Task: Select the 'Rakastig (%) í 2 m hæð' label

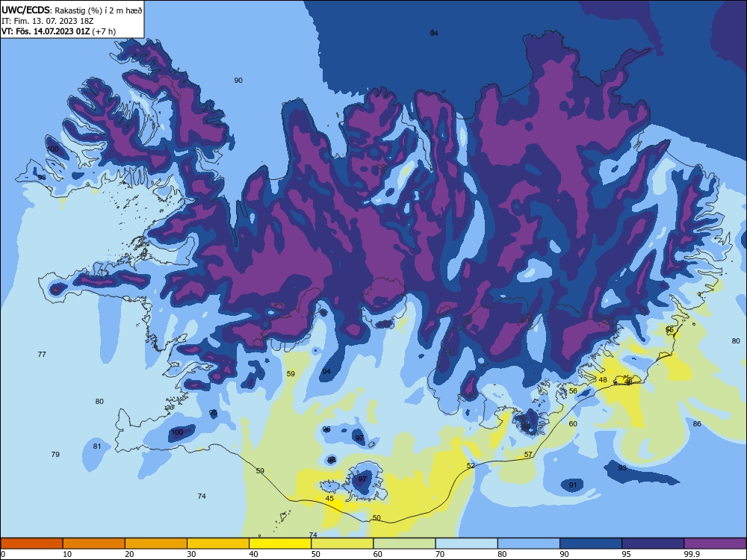Action: [x=98, y=10]
